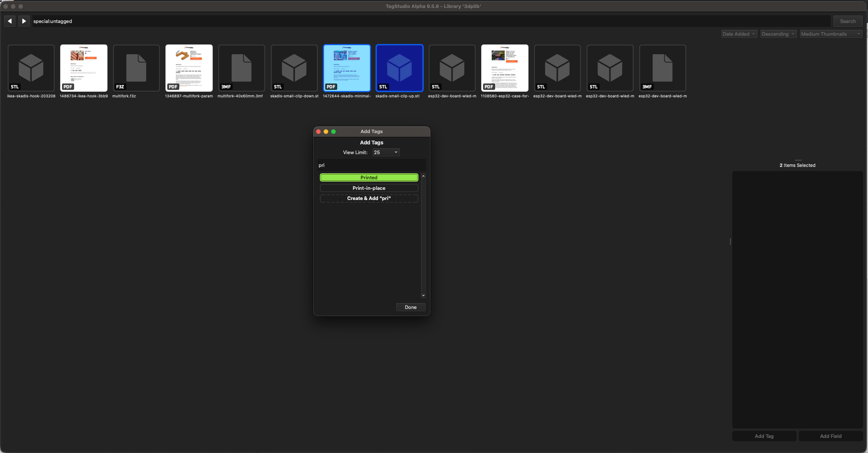This screenshot has height=453, width=868.
Task: Select the multifork-40x60mm.3mf file icon
Action: (241, 68)
